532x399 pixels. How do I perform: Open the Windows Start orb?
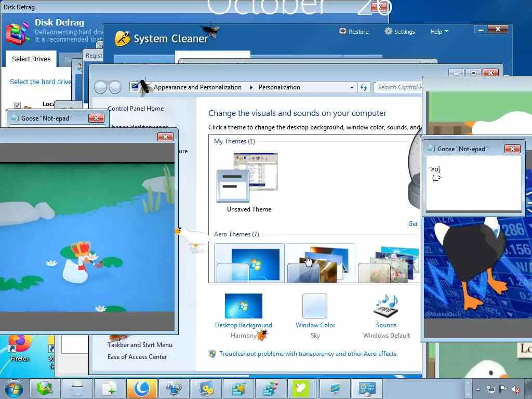point(14,389)
